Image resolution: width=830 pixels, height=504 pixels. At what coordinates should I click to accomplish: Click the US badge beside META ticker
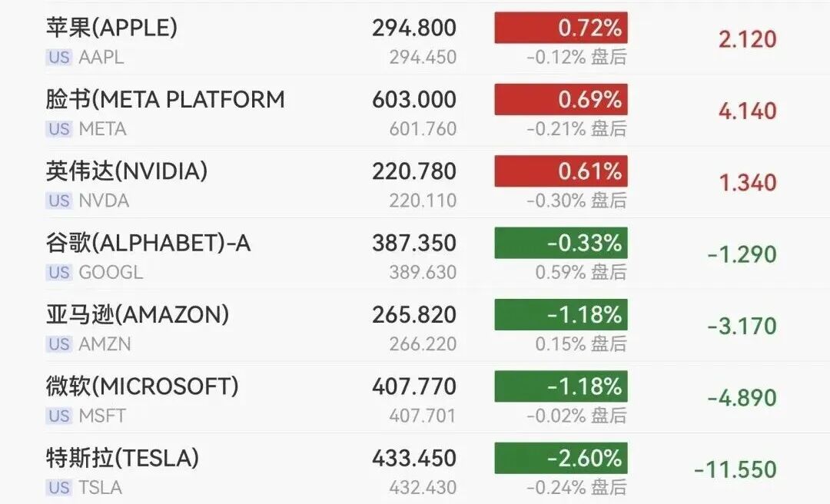(58, 128)
